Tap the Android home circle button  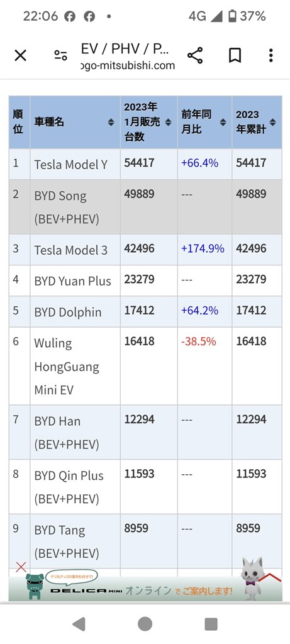point(145,624)
